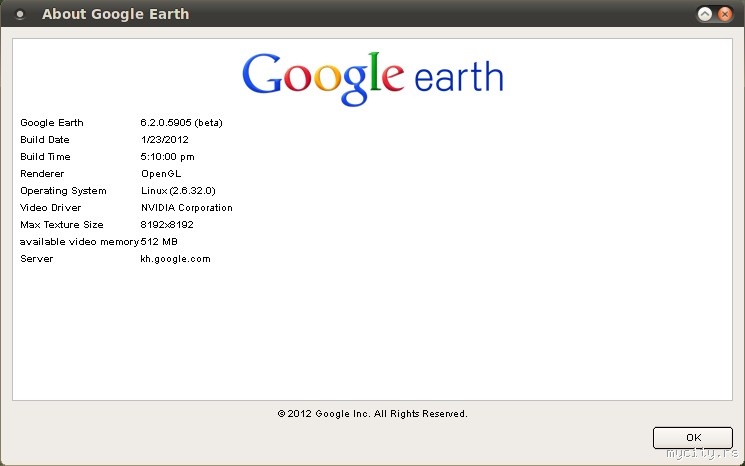Open the window menu dot icon
This screenshot has width=745, height=466.
pos(19,15)
